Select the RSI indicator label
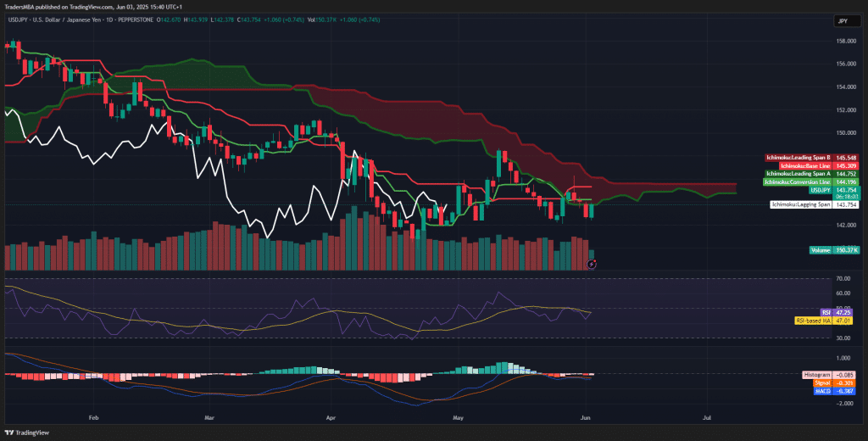 click(826, 312)
